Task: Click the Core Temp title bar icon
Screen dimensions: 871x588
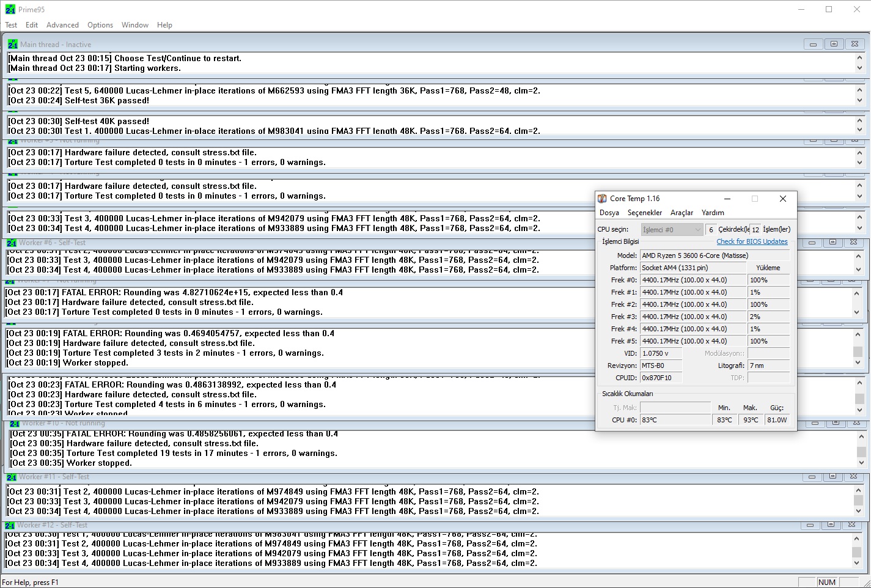Action: point(602,199)
